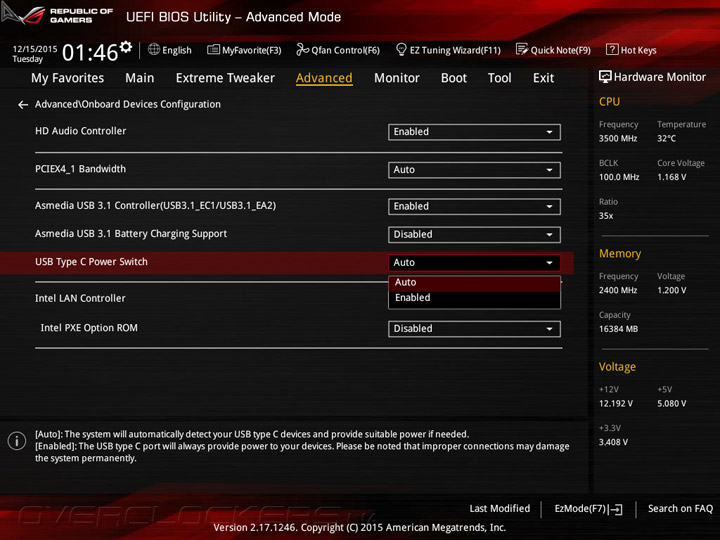The image size is (720, 540).
Task: Click the Qfan Control fan icon
Action: (x=303, y=49)
